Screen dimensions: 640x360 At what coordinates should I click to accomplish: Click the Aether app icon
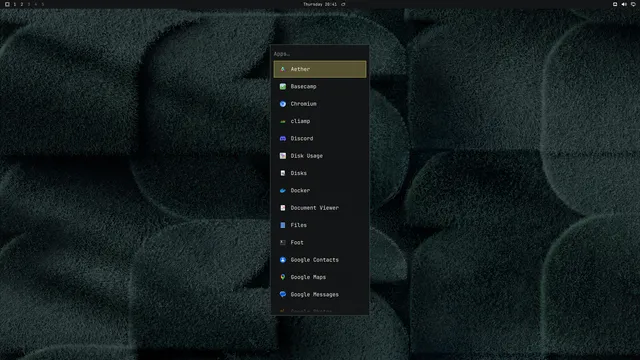(x=283, y=69)
